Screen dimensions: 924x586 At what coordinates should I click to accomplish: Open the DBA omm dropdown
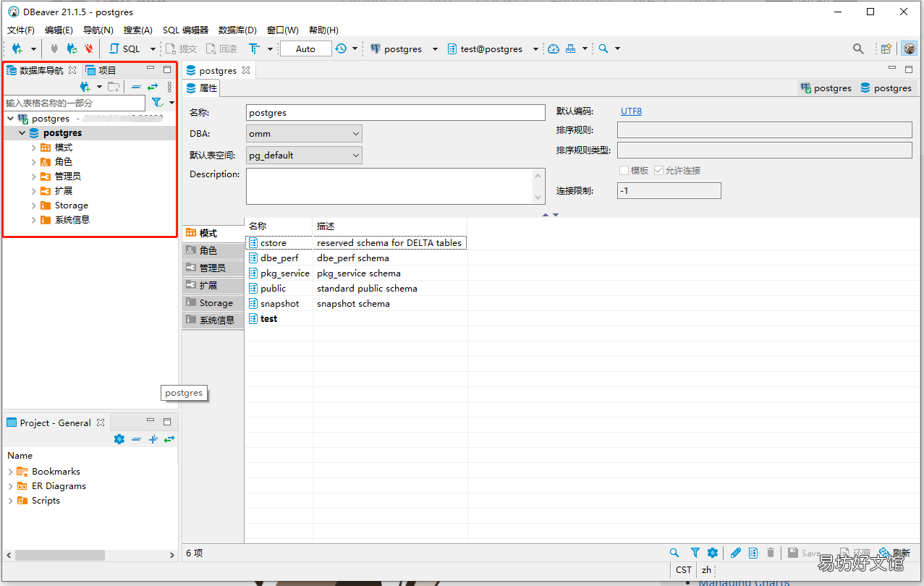pyautogui.click(x=304, y=134)
